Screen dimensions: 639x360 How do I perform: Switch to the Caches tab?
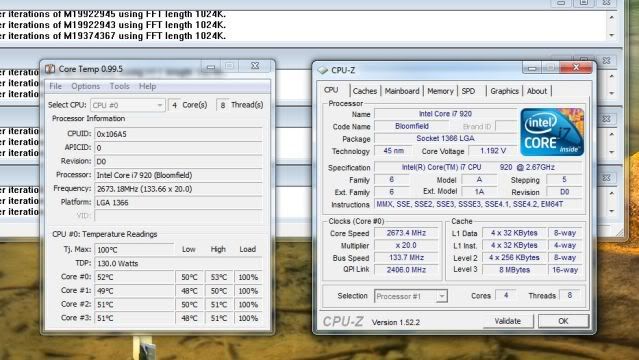click(365, 91)
